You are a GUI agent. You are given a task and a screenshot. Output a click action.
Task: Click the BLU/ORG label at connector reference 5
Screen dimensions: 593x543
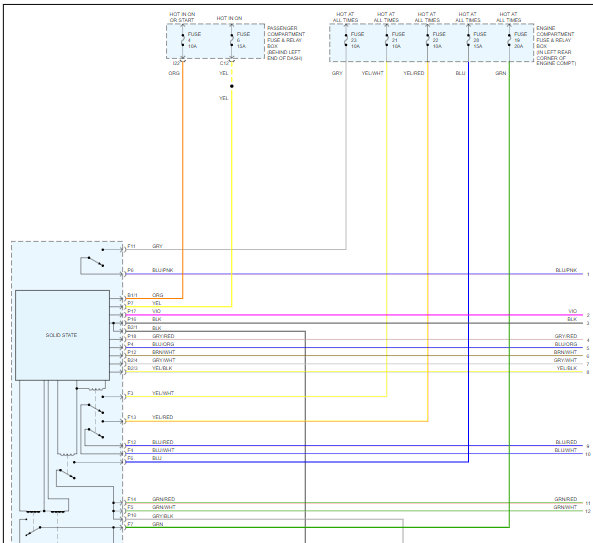(x=566, y=344)
